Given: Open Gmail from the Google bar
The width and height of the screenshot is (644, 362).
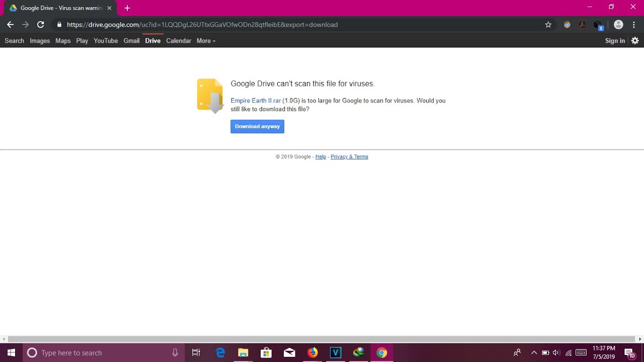Looking at the screenshot, I should click(131, 41).
